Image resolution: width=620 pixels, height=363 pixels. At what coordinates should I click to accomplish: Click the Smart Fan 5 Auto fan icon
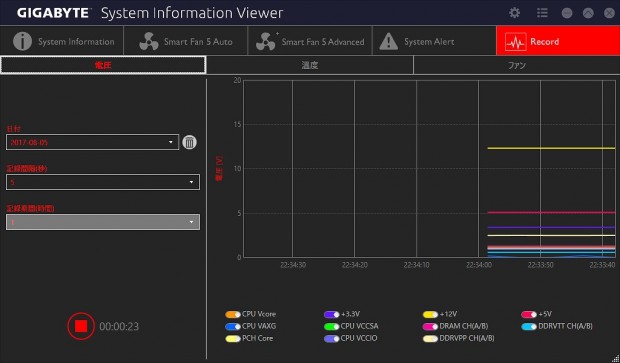pyautogui.click(x=149, y=41)
